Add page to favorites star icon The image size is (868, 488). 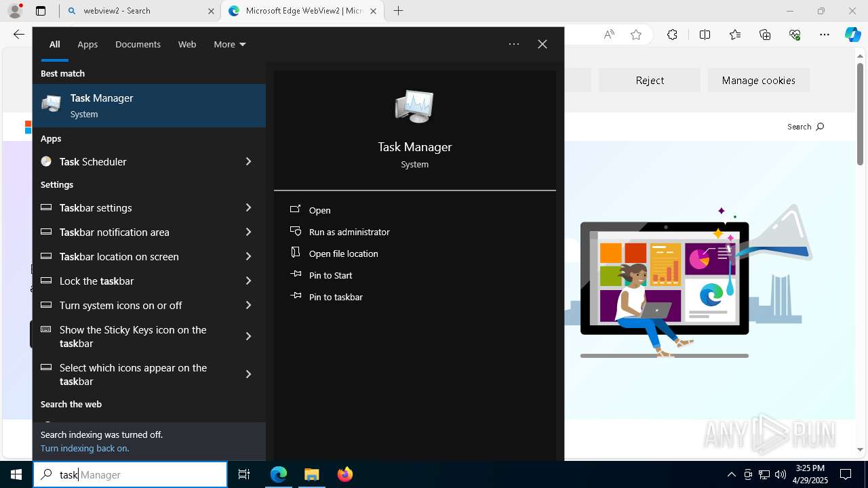click(636, 35)
